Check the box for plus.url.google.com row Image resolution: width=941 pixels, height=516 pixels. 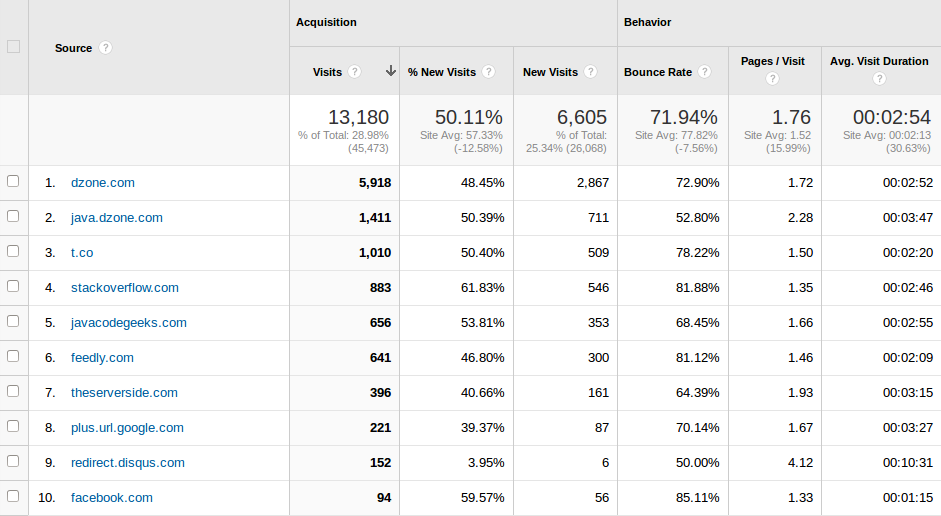(13, 426)
